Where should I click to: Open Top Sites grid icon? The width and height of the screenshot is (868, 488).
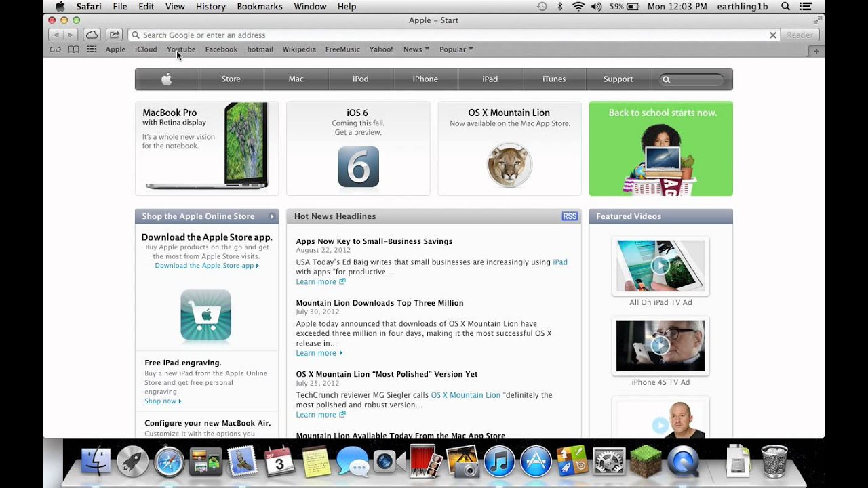(92, 49)
